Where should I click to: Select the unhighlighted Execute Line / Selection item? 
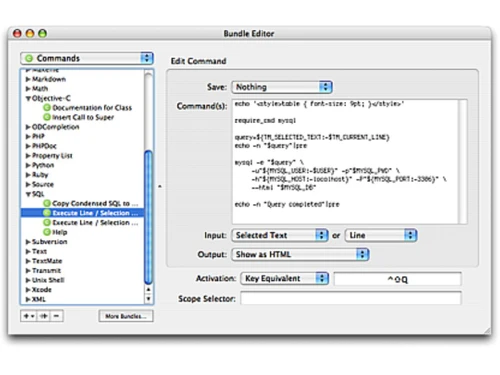click(x=91, y=223)
